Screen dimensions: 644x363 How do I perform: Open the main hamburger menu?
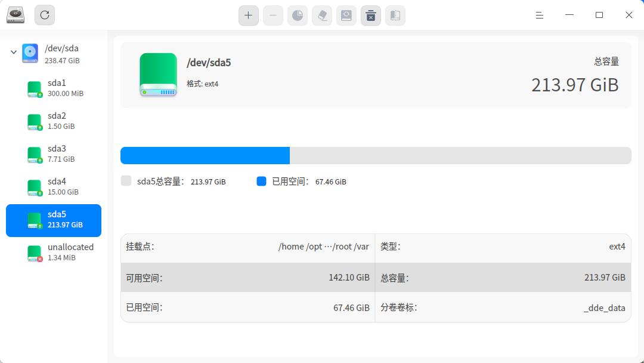click(540, 15)
